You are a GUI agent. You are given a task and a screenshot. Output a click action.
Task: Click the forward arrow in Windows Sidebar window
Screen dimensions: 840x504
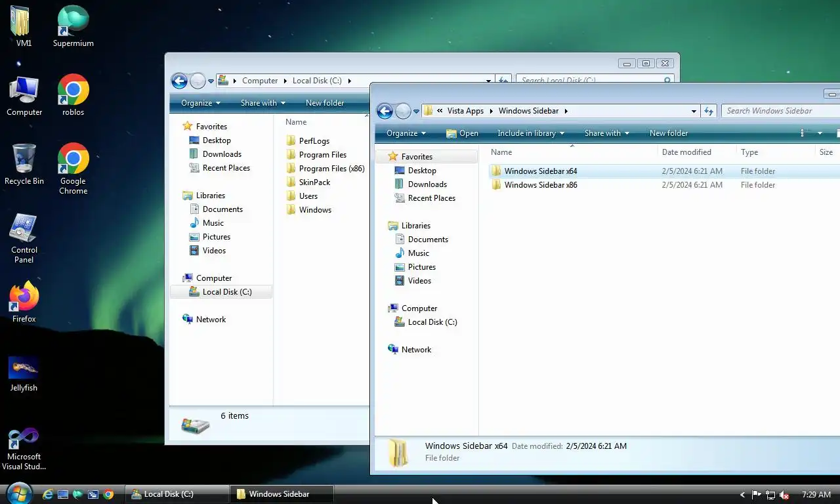coord(403,111)
